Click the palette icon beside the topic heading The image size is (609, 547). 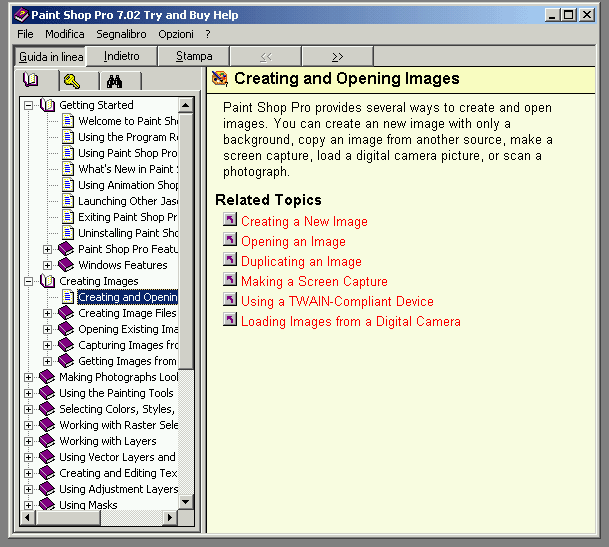[x=220, y=78]
